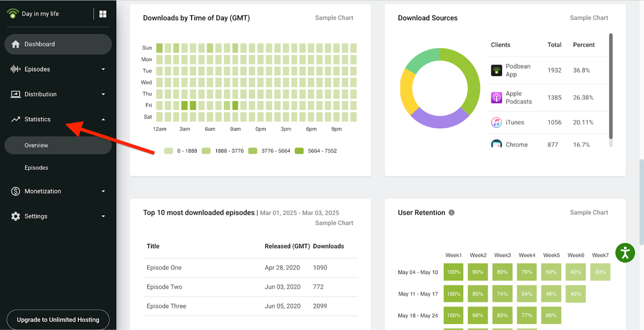This screenshot has height=330, width=644.
Task: Click the Settings gear icon
Action: [16, 216]
